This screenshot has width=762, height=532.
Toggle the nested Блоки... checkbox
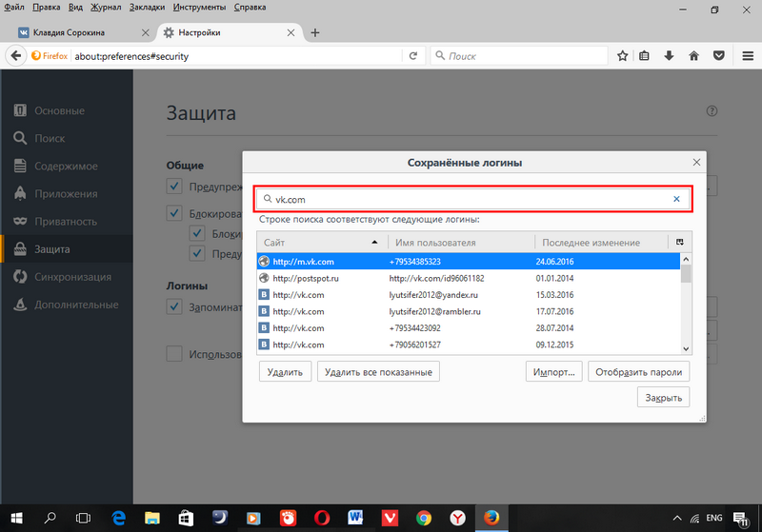click(x=197, y=233)
